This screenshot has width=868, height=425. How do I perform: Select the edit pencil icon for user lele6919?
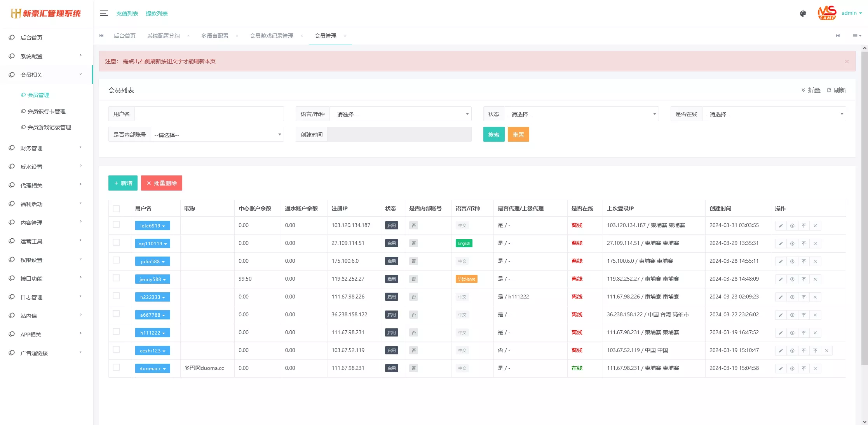(x=781, y=225)
